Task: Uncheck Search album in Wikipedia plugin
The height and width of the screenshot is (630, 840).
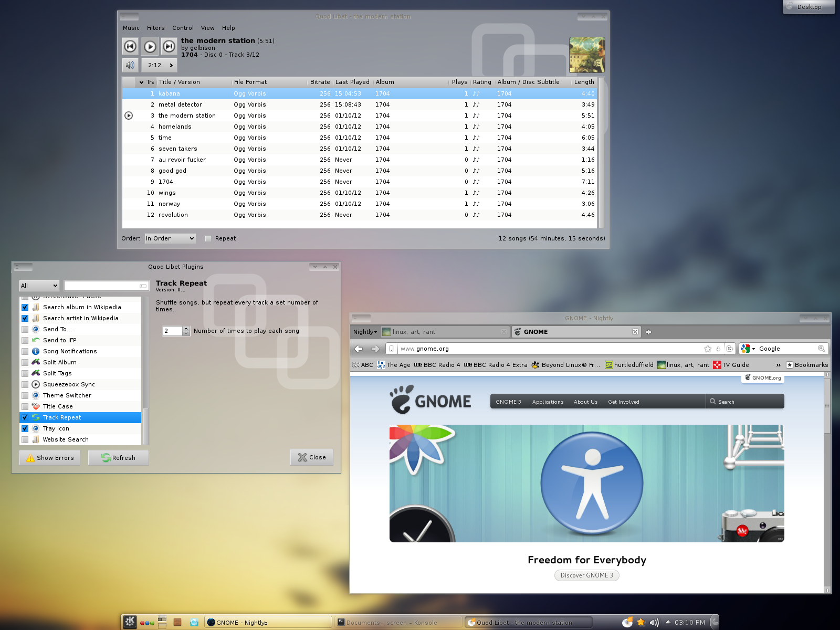Action: point(25,307)
